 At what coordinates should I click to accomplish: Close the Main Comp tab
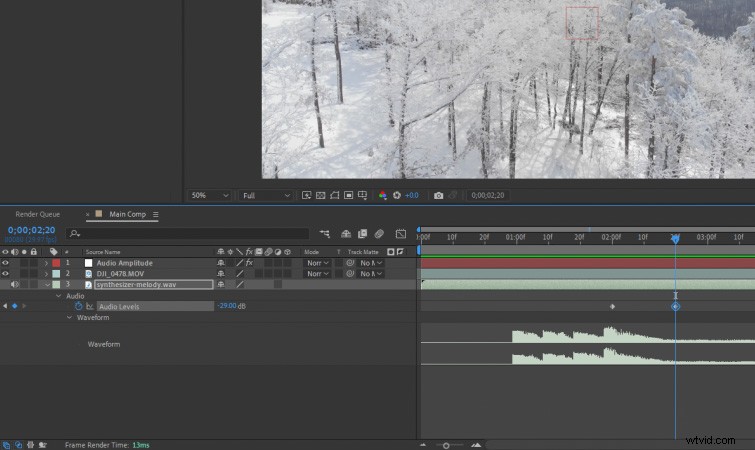click(x=87, y=215)
